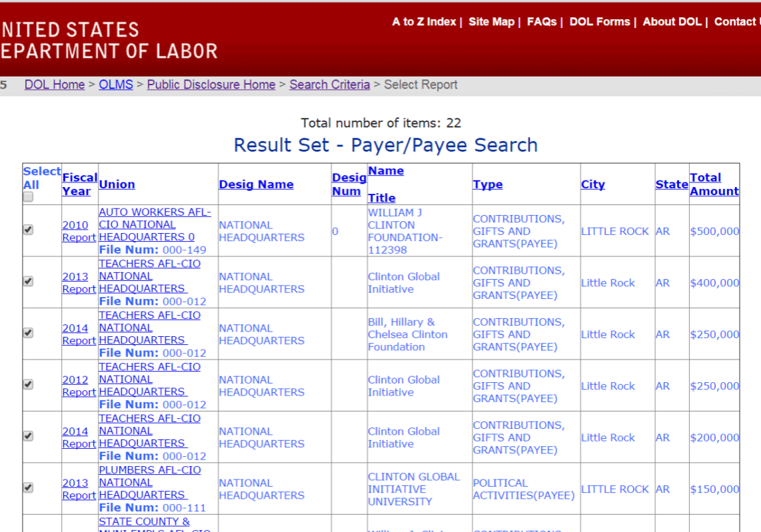761x532 pixels.
Task: Open Teachers AFL-CIO union link in $400,000 row
Action: 149,276
